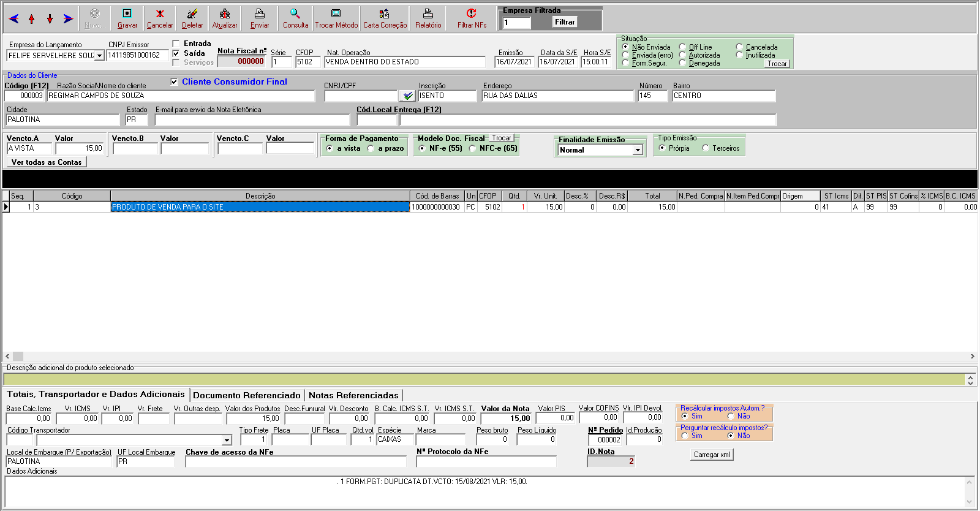Click the Deletar toolbar icon
The height and width of the screenshot is (511, 980).
tap(192, 13)
